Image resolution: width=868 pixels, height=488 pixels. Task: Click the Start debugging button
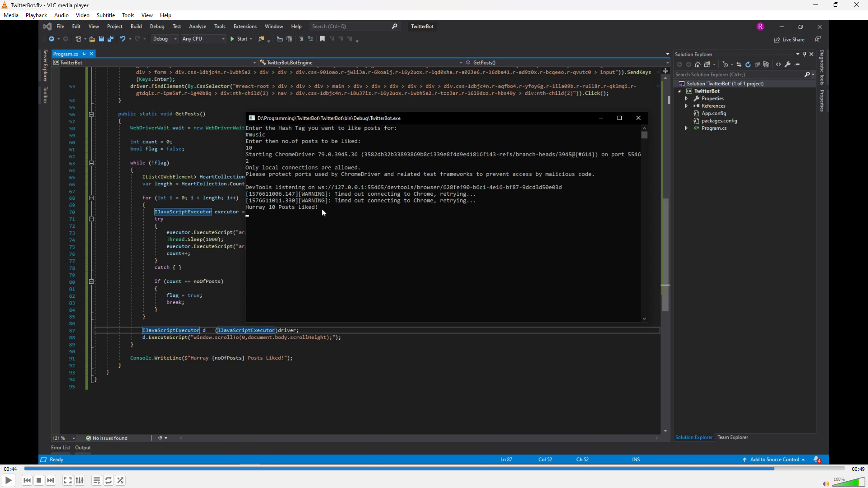240,39
